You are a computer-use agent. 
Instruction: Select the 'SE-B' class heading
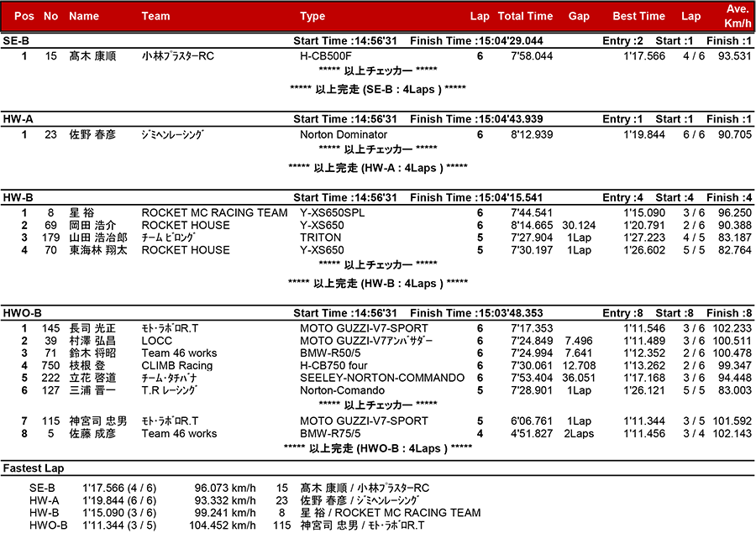click(16, 41)
